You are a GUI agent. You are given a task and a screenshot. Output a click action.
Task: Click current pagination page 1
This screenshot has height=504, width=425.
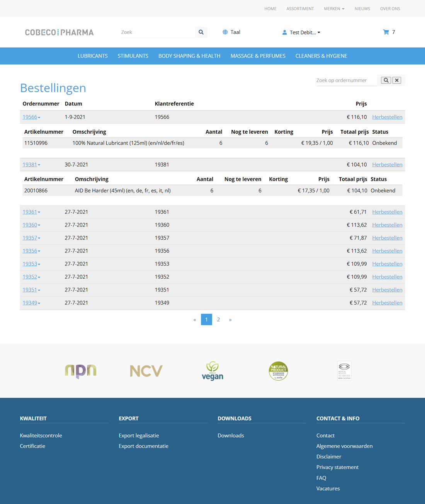[x=206, y=320]
